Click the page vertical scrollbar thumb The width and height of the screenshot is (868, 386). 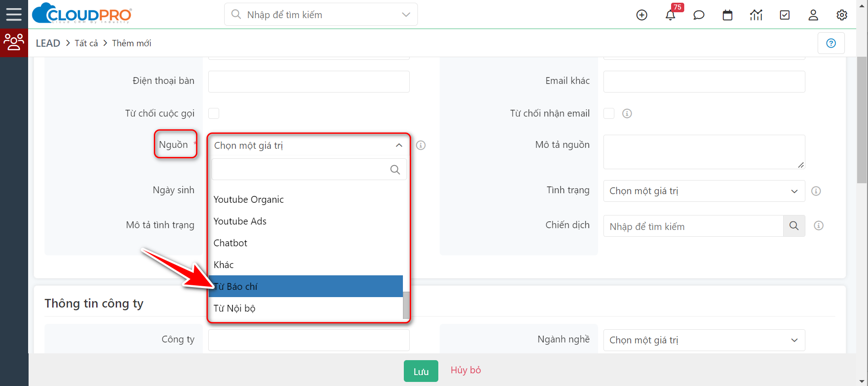(x=862, y=120)
